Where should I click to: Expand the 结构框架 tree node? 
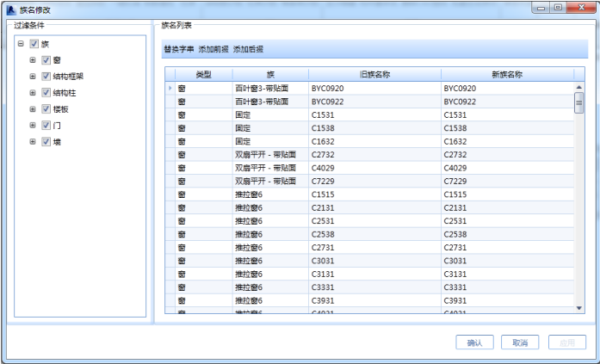click(x=33, y=77)
